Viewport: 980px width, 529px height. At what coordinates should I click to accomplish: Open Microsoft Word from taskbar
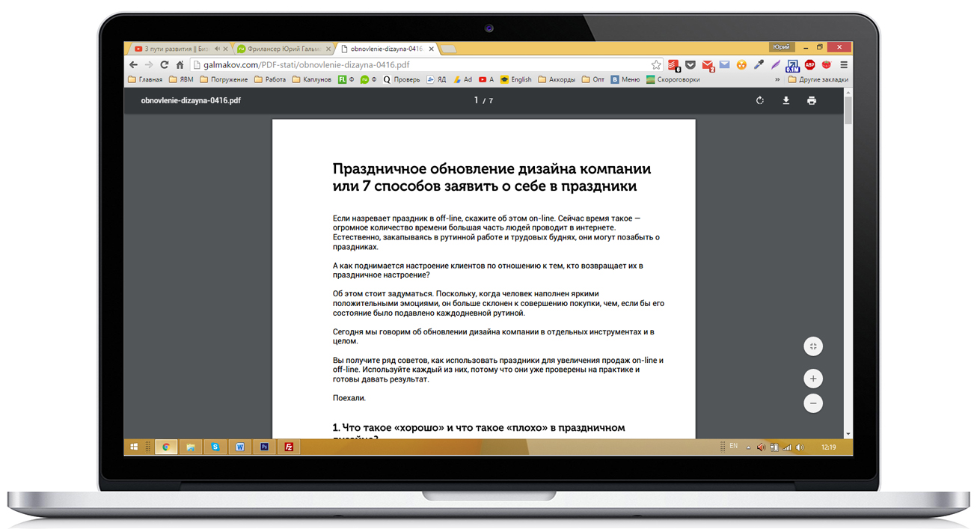tap(240, 447)
